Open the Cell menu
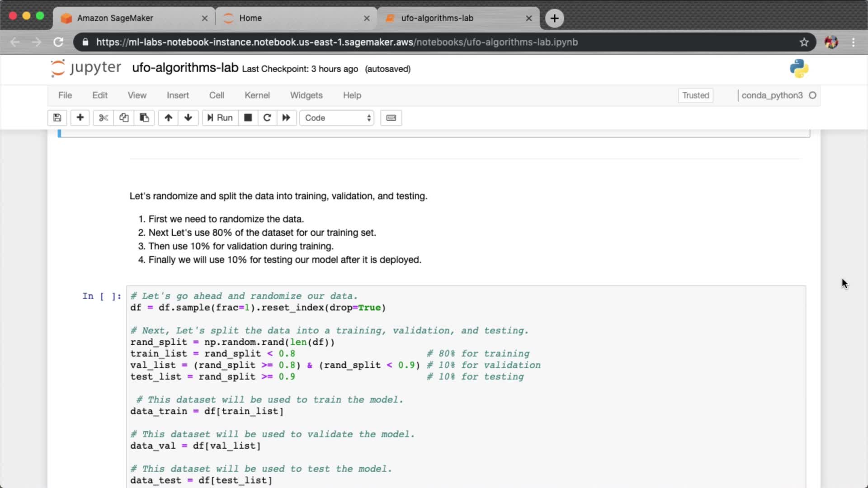 [217, 95]
